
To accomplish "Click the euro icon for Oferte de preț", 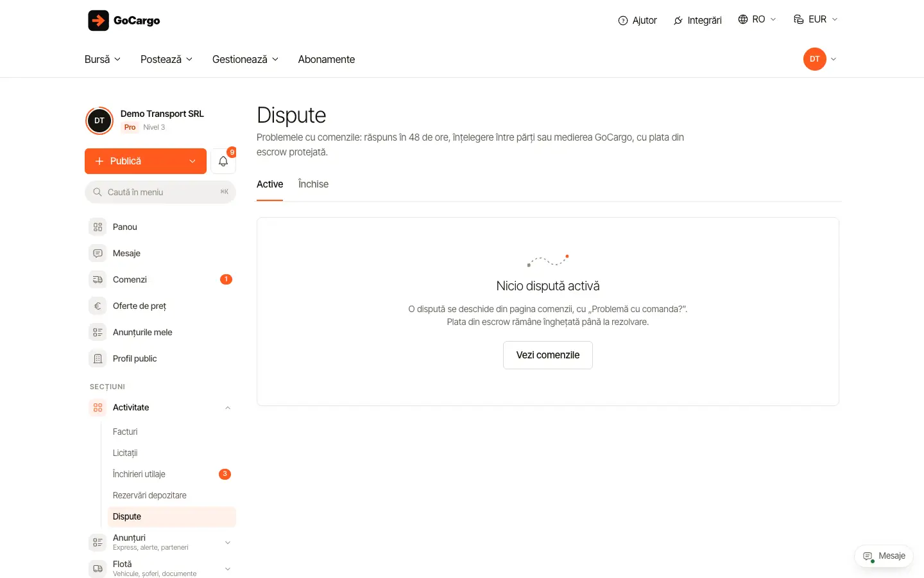I will [x=98, y=306].
